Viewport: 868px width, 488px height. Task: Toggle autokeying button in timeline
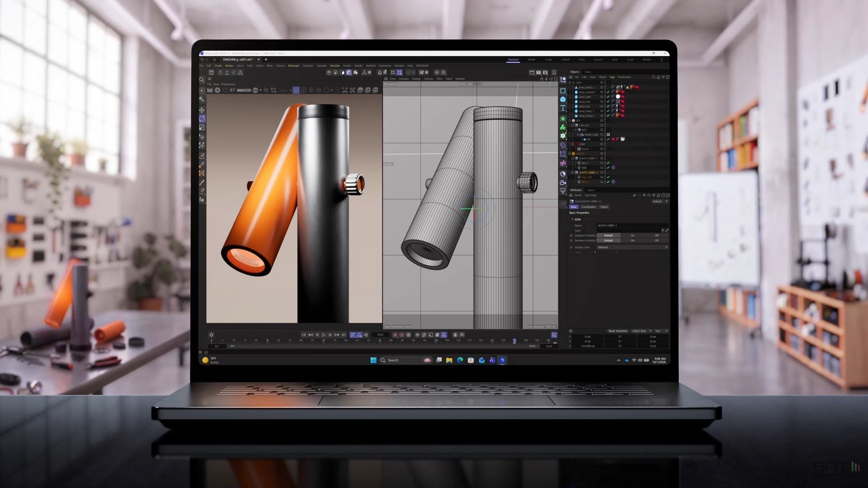coord(401,335)
